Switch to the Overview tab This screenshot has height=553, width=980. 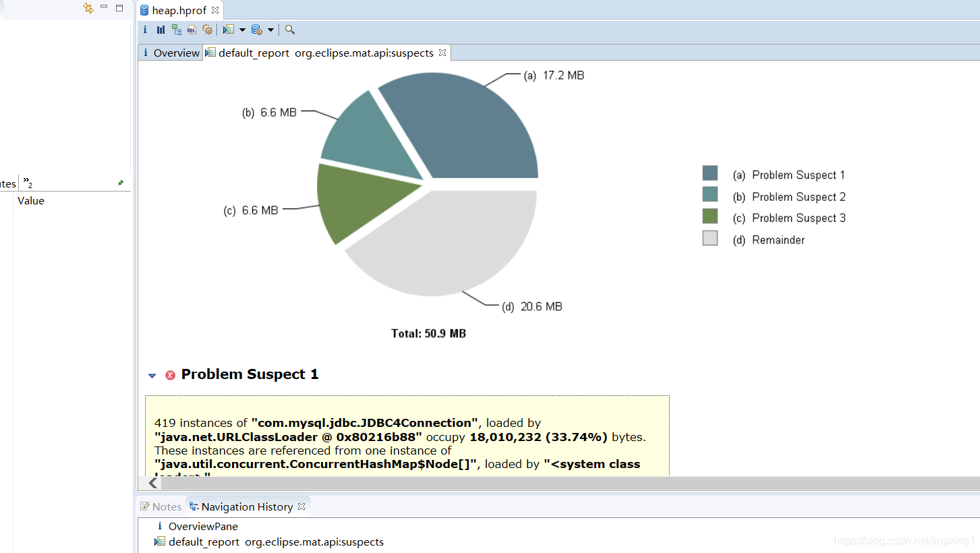coord(171,53)
